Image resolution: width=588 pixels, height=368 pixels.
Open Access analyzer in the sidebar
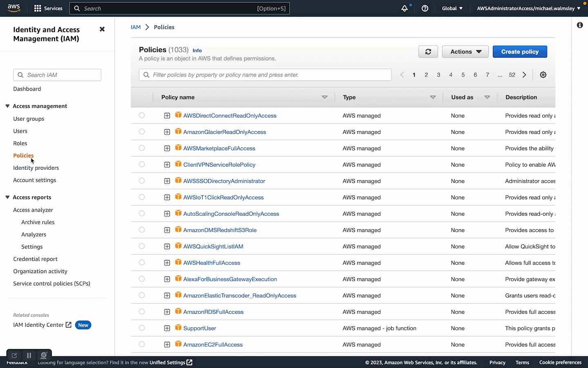33,210
